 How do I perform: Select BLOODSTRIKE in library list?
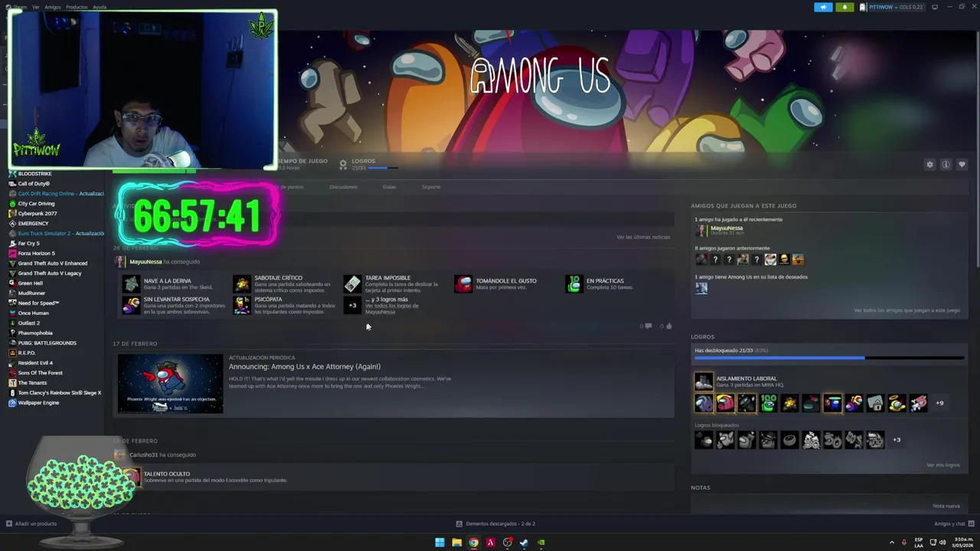click(34, 174)
